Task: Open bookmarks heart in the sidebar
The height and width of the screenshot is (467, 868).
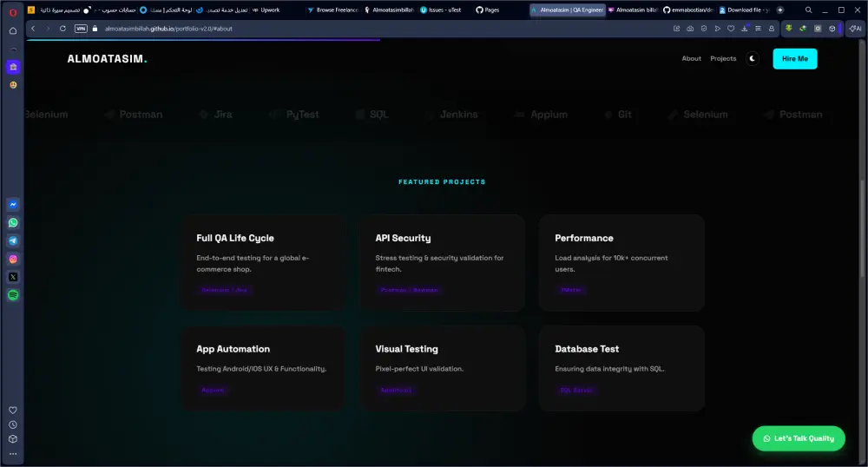Action: pyautogui.click(x=13, y=411)
